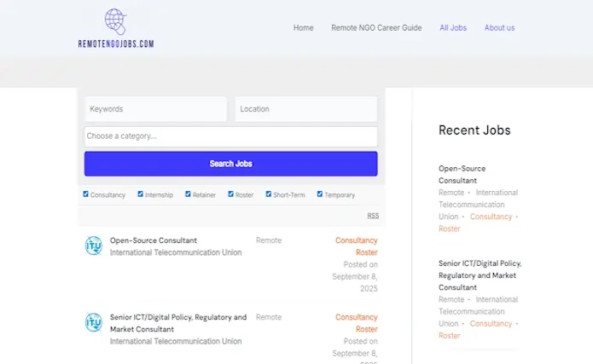
Task: Click ITU logo beside Senior ICT/Digital Policy listing
Action: (x=93, y=322)
